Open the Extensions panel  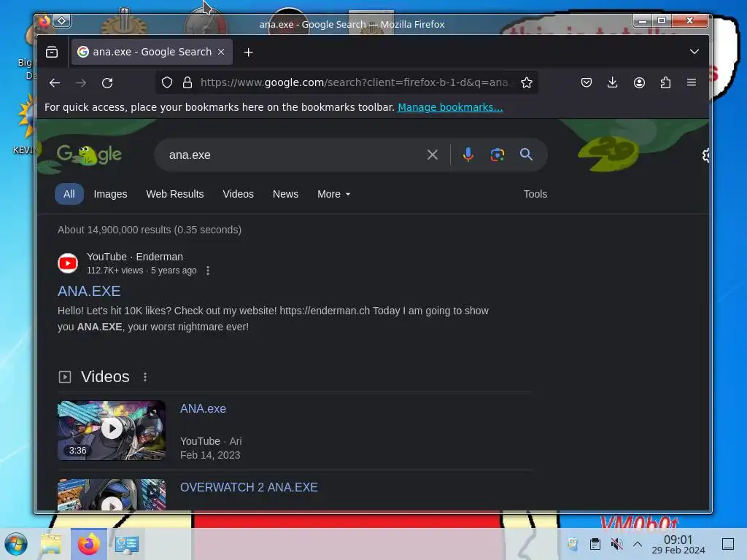point(665,82)
